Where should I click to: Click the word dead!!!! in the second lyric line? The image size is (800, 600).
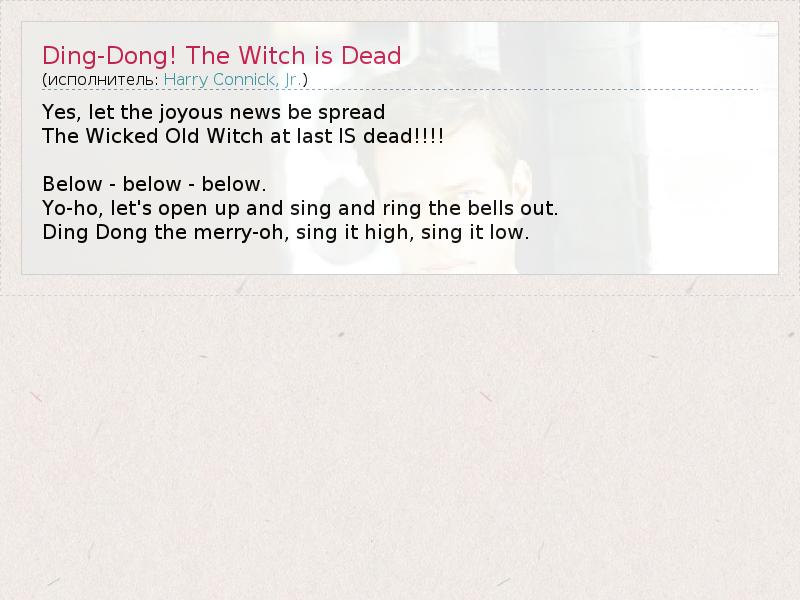pyautogui.click(x=403, y=136)
